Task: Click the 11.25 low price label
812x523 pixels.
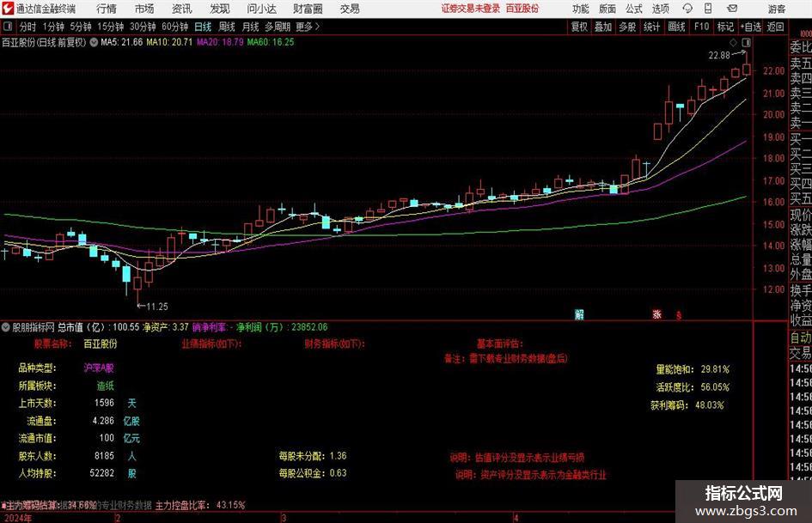Action: (157, 307)
